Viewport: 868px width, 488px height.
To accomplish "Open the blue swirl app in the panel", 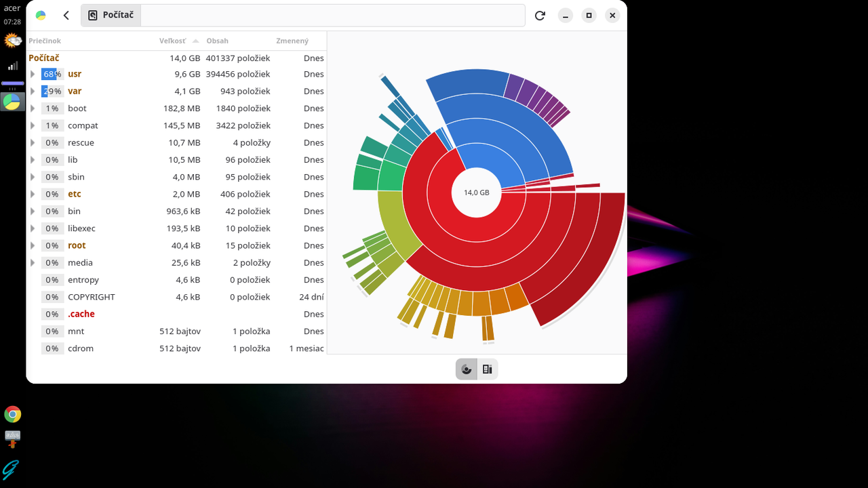I will click(11, 469).
